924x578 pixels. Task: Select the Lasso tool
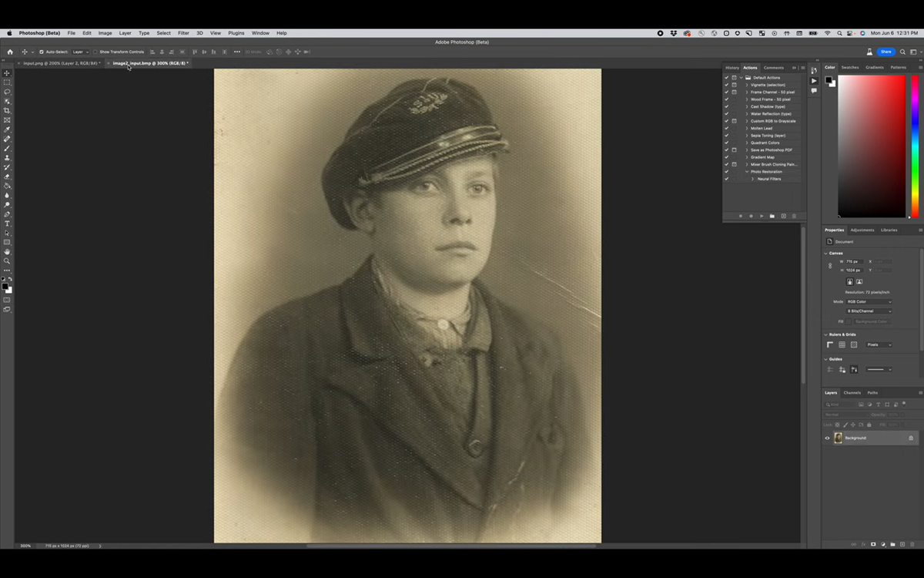pyautogui.click(x=7, y=92)
